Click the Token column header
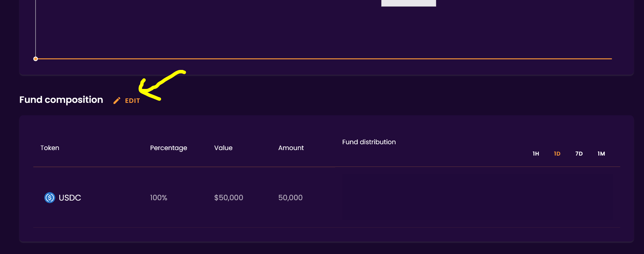Screen dimensions: 644x254 tap(50, 148)
